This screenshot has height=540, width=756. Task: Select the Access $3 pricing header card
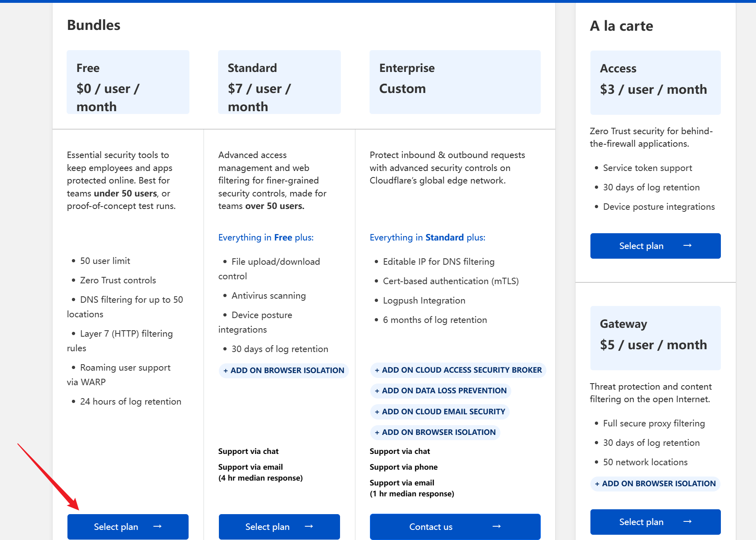(x=655, y=82)
